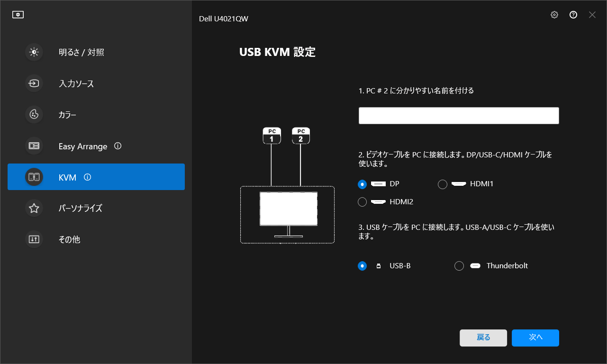
Task: Click the HDMI2 connector icon
Action: [x=378, y=202]
